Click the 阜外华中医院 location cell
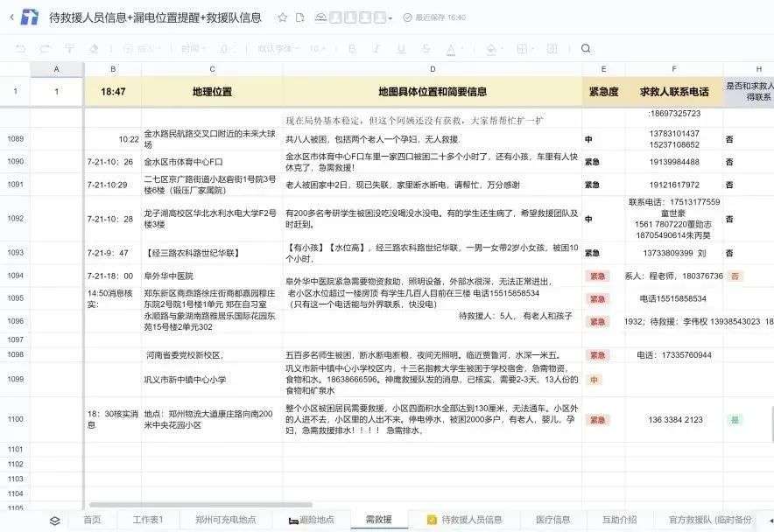 coord(212,276)
